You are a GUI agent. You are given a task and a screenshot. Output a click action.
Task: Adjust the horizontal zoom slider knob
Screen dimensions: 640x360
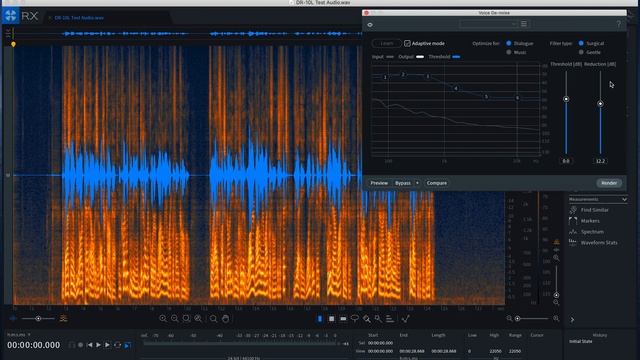[x=518, y=318]
